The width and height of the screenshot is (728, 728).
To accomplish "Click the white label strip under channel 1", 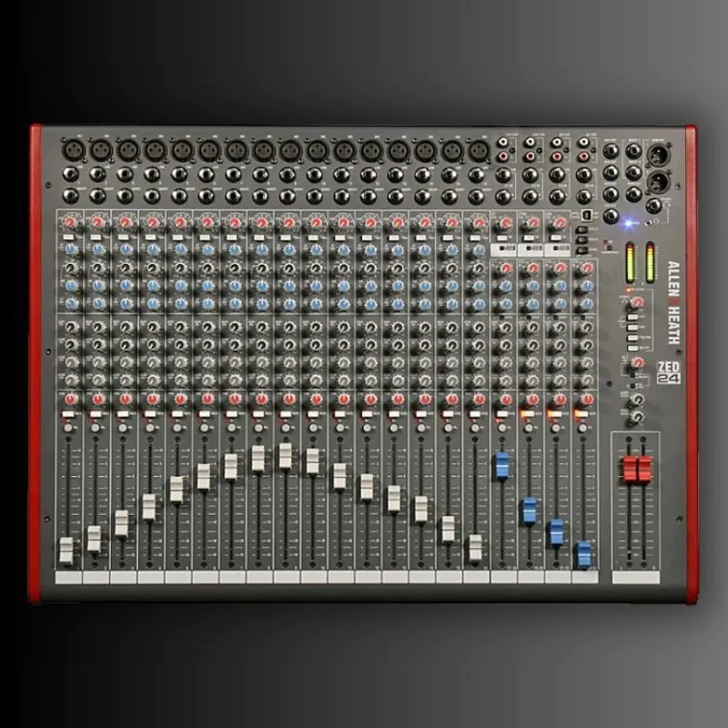I will [68, 578].
